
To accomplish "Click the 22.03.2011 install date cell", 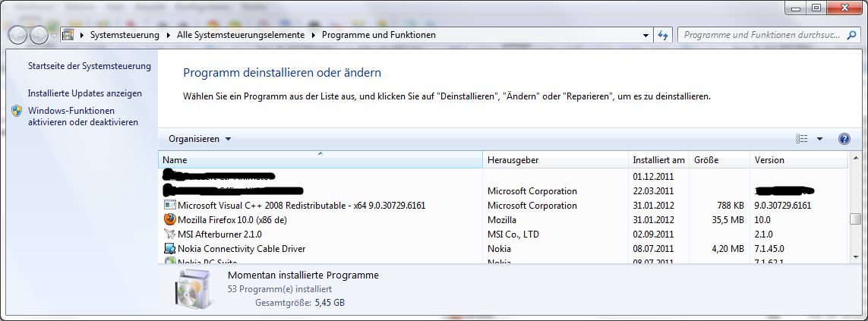I will [x=653, y=191].
